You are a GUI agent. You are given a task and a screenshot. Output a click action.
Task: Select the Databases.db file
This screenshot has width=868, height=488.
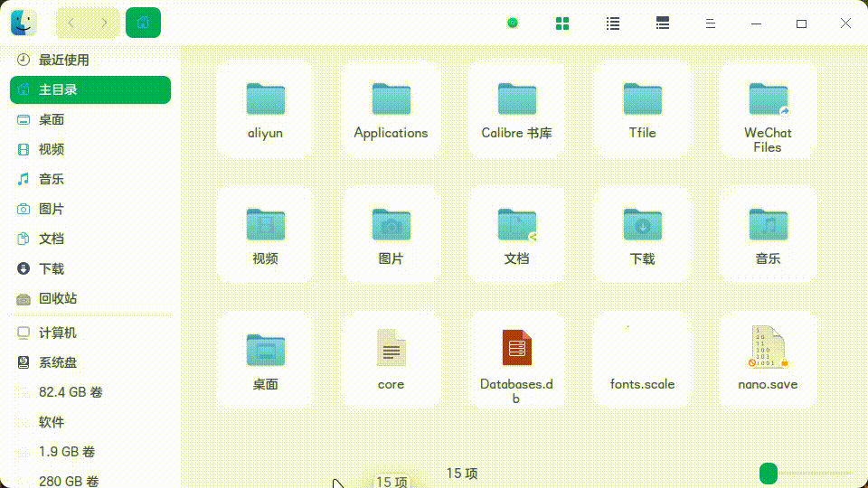(516, 361)
